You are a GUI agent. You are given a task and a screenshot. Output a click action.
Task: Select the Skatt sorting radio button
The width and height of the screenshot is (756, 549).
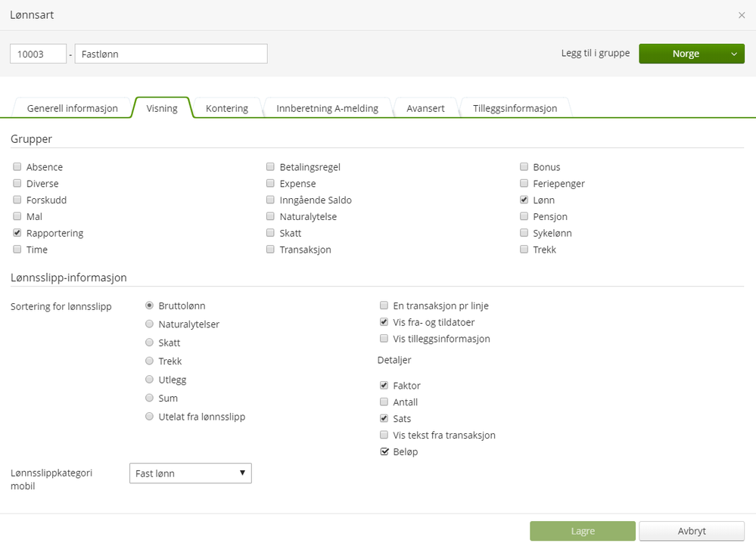[x=150, y=343]
